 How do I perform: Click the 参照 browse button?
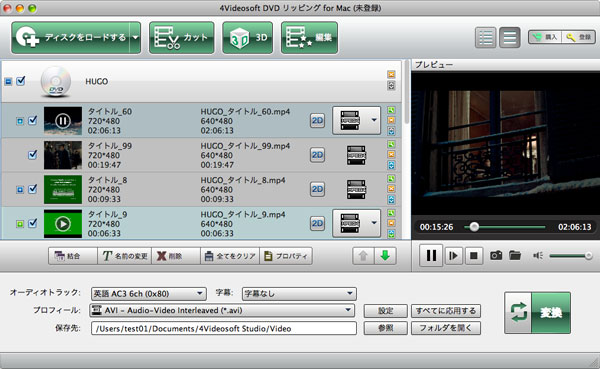pyautogui.click(x=385, y=328)
